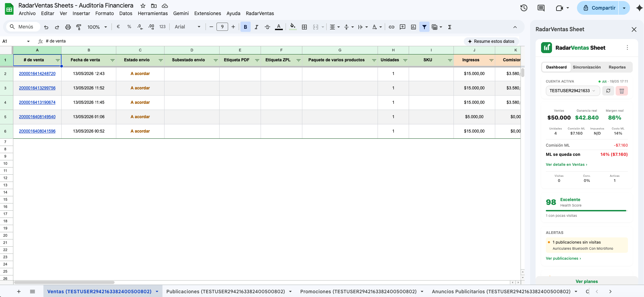The width and height of the screenshot is (644, 297).
Task: Click the Insert chart icon
Action: point(413,27)
